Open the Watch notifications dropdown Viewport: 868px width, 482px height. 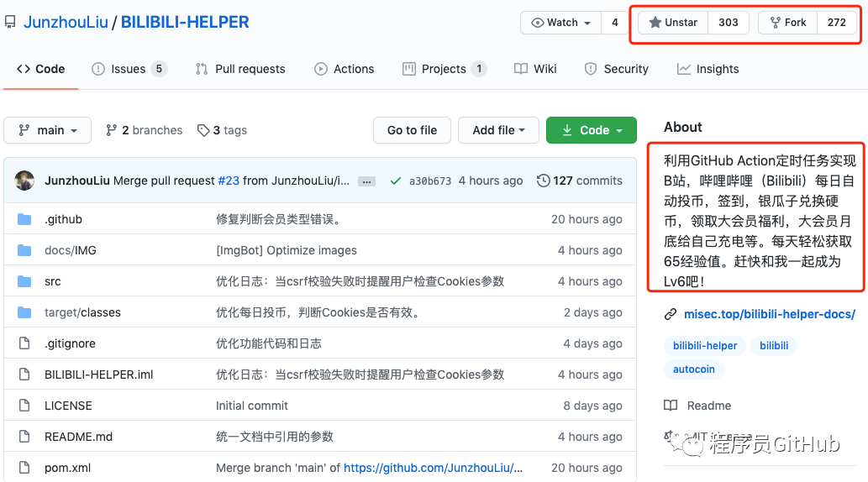click(560, 23)
